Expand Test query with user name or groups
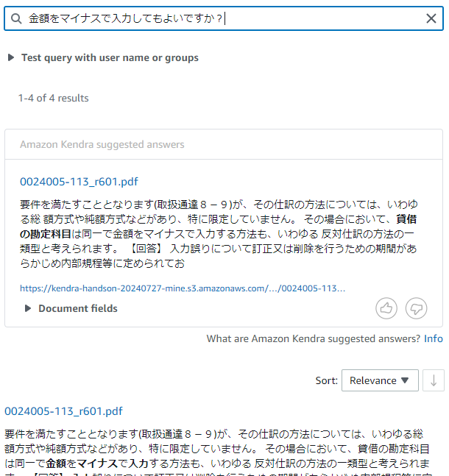 click(103, 57)
